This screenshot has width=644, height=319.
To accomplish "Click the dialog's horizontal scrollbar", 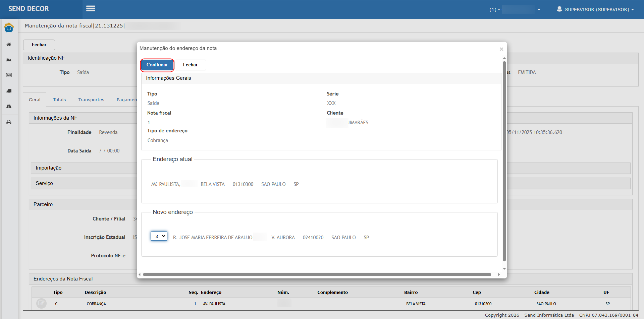I will 317,274.
